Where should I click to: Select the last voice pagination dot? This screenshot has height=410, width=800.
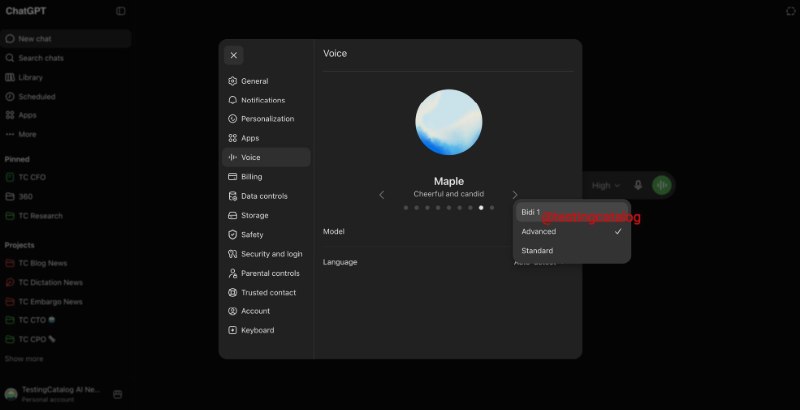[x=492, y=208]
